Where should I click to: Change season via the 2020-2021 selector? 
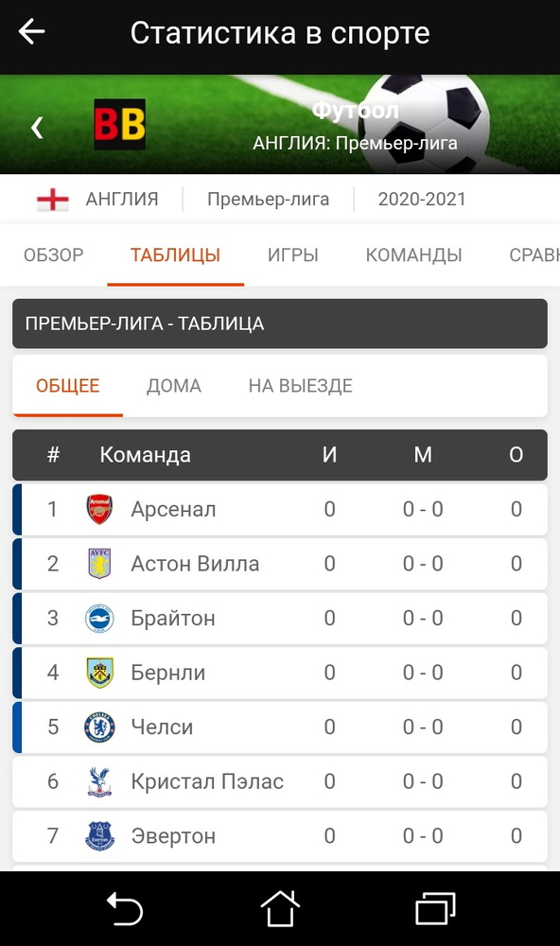421,199
